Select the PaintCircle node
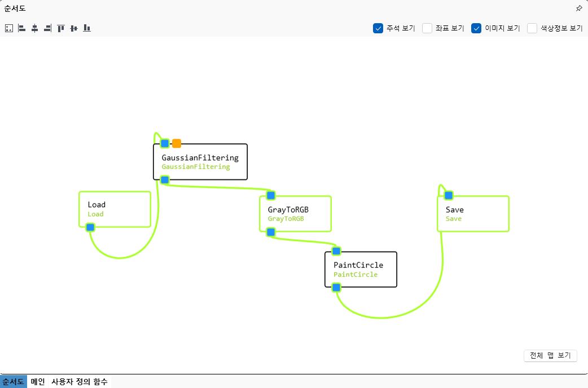 pyautogui.click(x=361, y=270)
